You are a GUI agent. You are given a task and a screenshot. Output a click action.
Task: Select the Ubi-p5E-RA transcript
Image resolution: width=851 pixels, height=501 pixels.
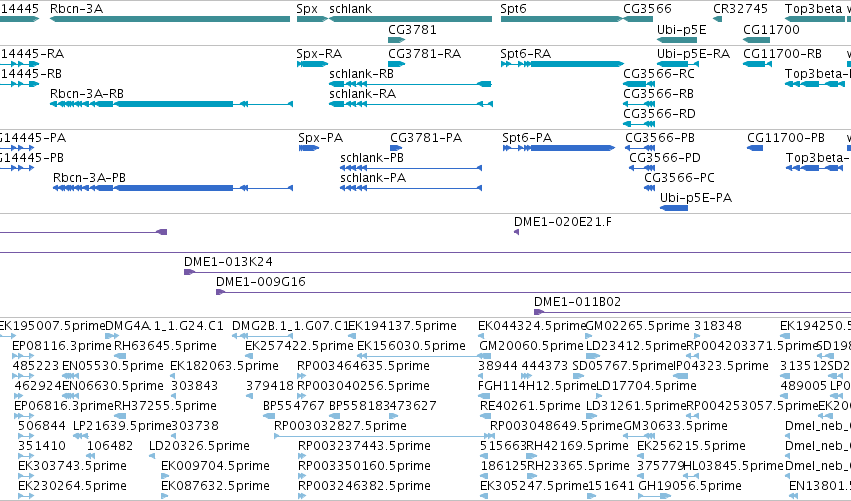pos(678,64)
